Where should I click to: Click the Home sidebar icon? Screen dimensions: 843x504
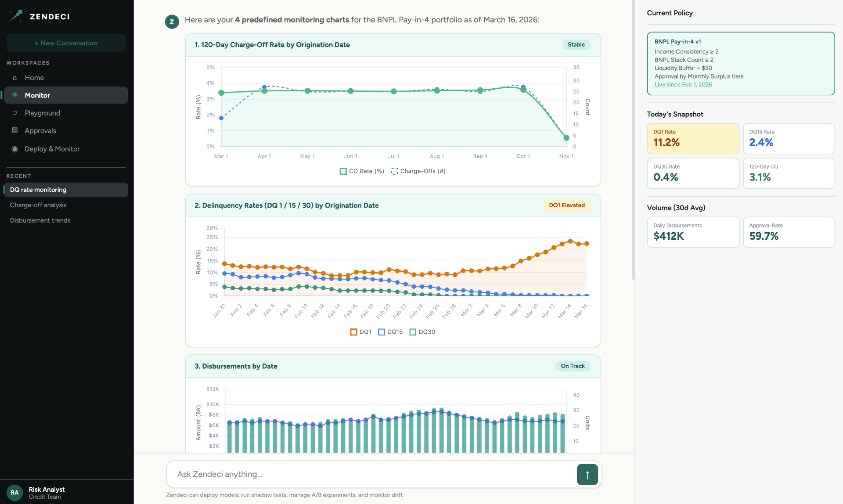[15, 78]
